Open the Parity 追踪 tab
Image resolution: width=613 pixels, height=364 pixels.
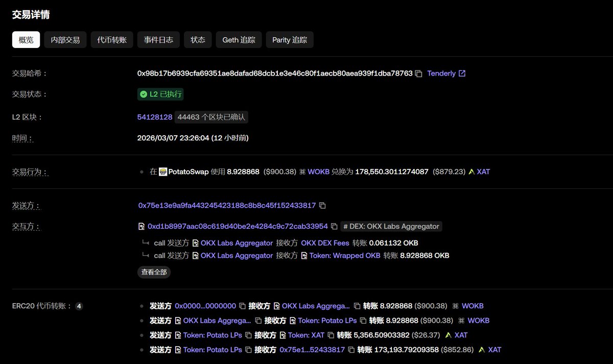290,39
